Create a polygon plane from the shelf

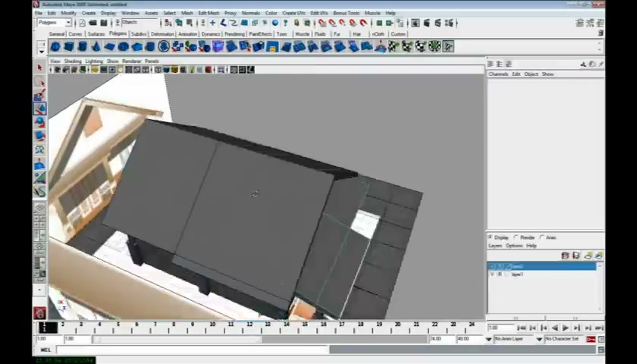coord(110,47)
